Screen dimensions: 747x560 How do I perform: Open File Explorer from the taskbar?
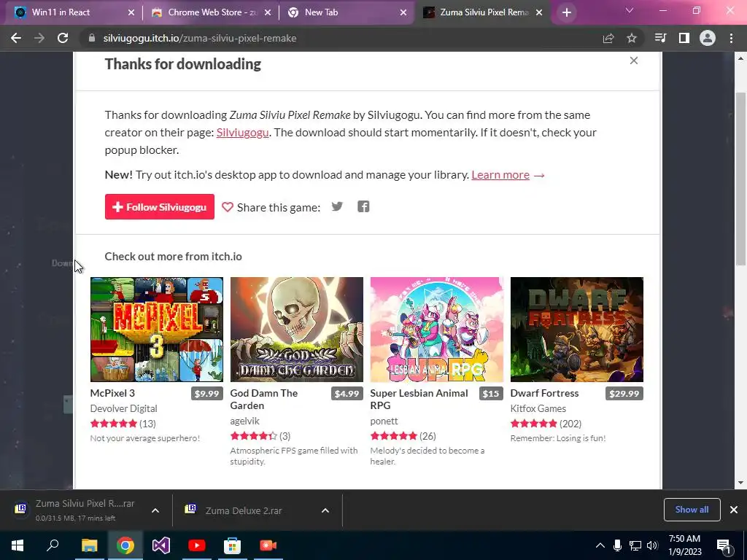tap(89, 545)
